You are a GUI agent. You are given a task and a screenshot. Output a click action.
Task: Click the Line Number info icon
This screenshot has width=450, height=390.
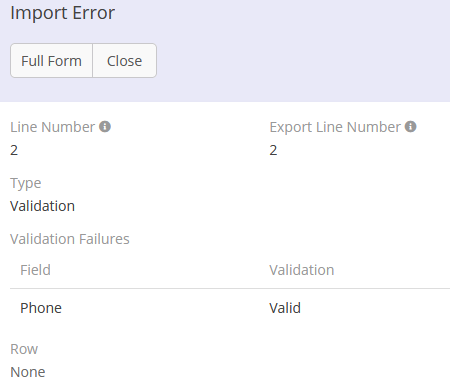point(105,127)
